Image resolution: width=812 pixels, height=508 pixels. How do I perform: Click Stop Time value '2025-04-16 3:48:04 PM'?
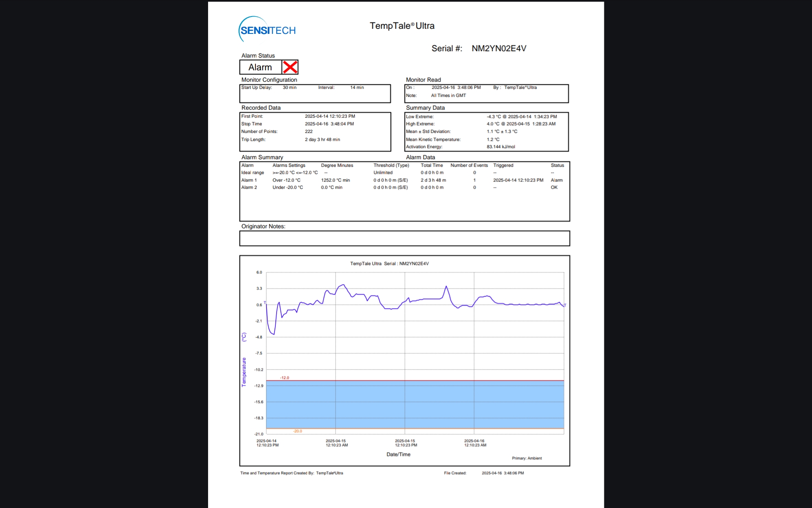tap(329, 124)
